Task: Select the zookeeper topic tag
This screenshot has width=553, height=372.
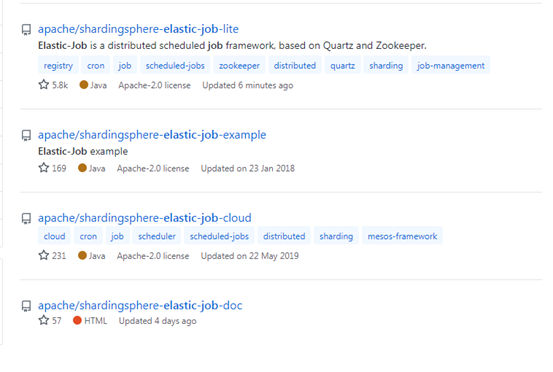Action: click(x=239, y=66)
